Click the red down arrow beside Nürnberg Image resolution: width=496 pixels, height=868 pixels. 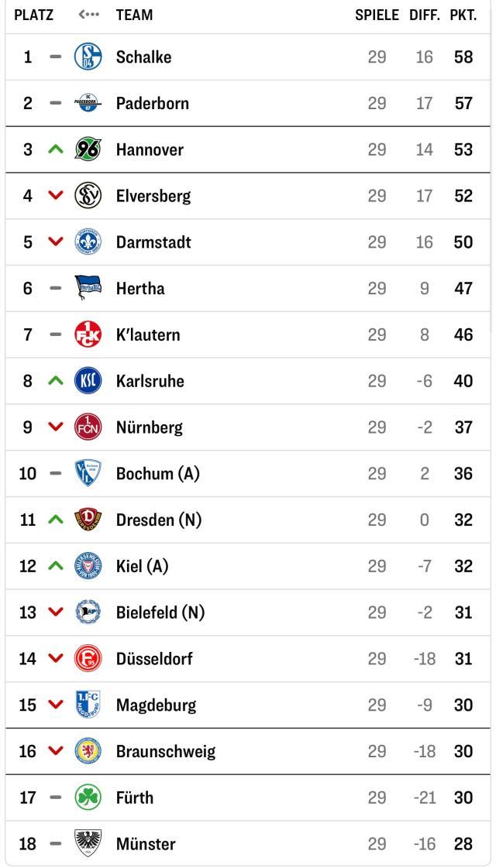coord(54,427)
